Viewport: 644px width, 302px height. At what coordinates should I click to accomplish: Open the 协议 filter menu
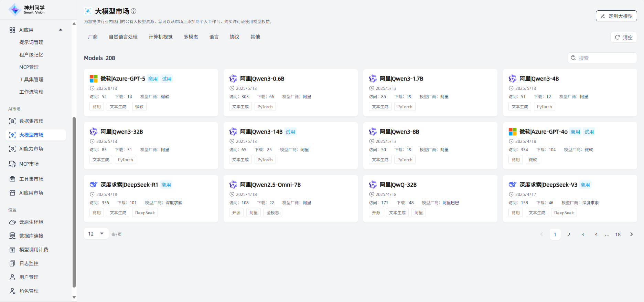(235, 37)
